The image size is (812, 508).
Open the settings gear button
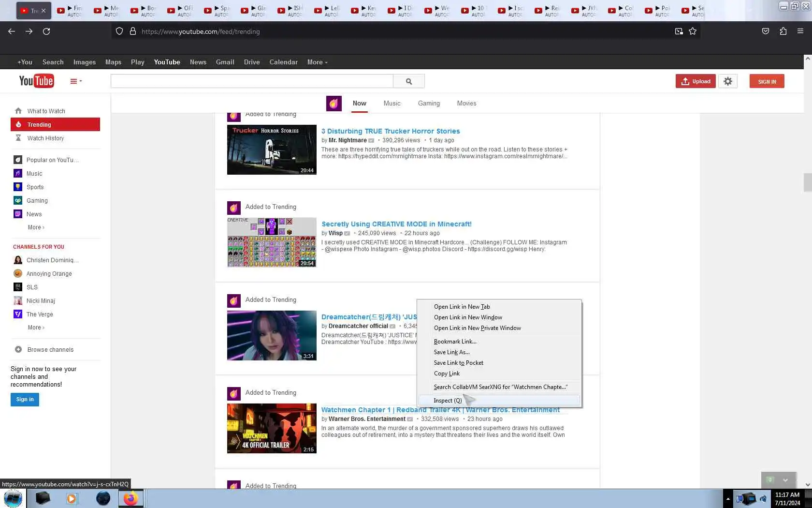(728, 81)
